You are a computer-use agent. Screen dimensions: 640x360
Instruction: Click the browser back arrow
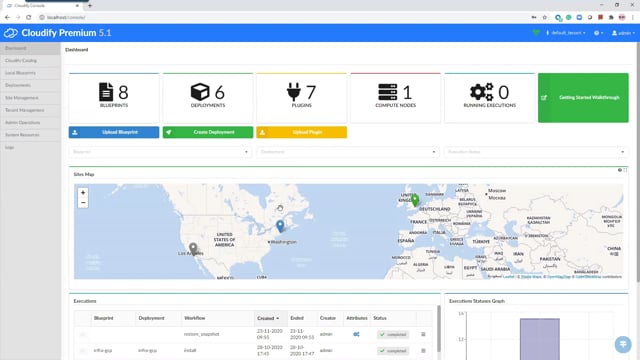coord(7,18)
